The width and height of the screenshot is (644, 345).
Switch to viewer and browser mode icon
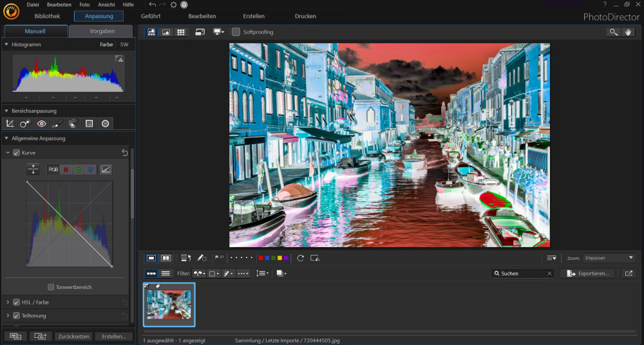[151, 32]
